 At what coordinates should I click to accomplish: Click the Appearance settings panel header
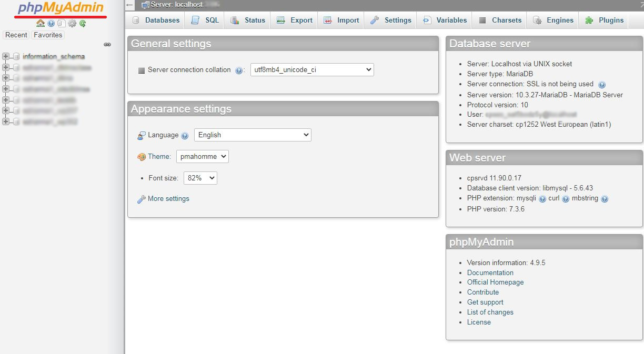[283, 109]
